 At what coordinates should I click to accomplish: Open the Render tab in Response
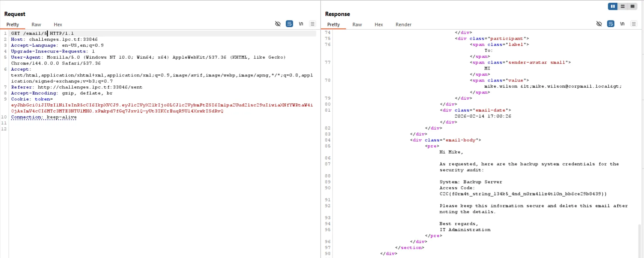coord(403,25)
